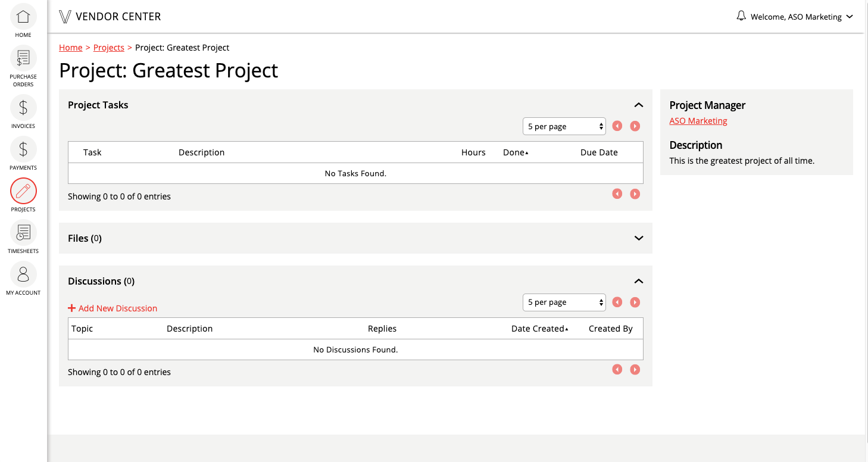This screenshot has width=868, height=462.
Task: Sort discussions by Date Created column
Action: point(539,329)
